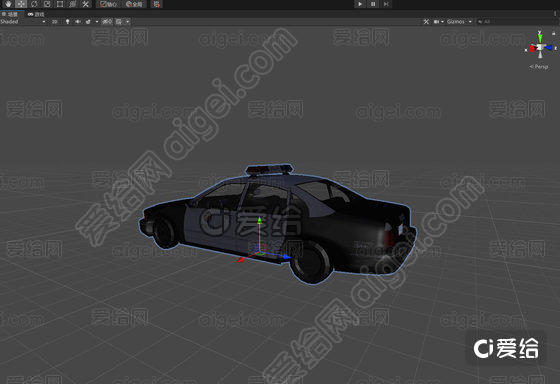This screenshot has height=384, width=560.
Task: Select the Rect transform tool
Action: coord(60,4)
